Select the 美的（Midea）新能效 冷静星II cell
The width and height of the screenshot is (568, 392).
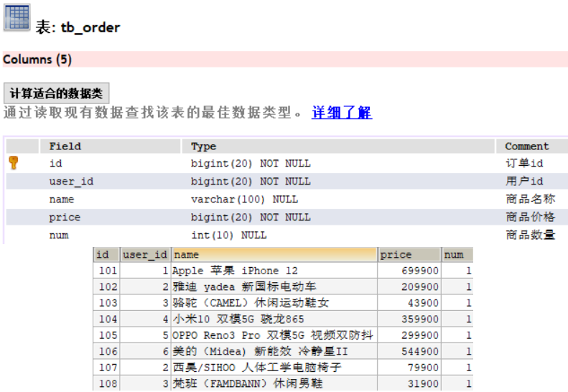tap(274, 351)
